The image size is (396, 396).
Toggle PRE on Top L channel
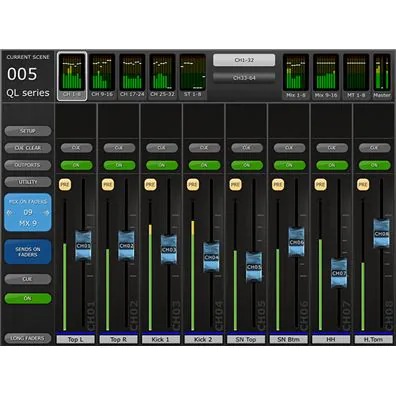pyautogui.click(x=65, y=184)
